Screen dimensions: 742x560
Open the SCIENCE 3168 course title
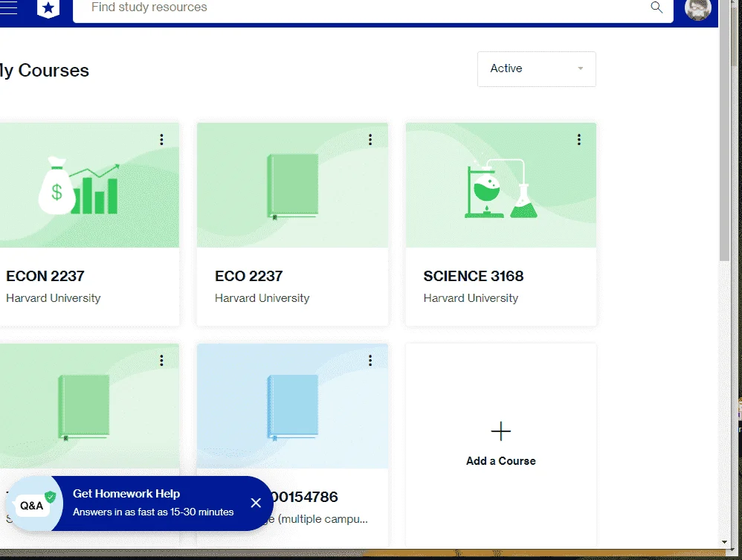[x=473, y=276]
